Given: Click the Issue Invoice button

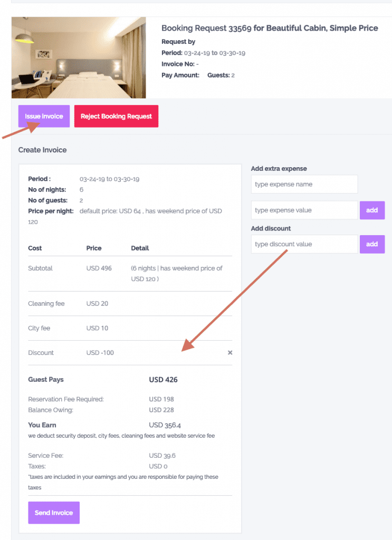Looking at the screenshot, I should pyautogui.click(x=44, y=116).
